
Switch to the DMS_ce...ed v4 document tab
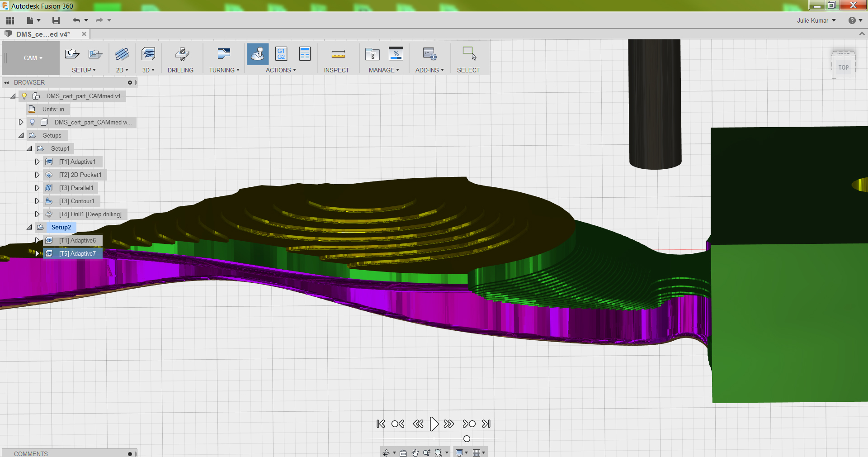click(43, 34)
